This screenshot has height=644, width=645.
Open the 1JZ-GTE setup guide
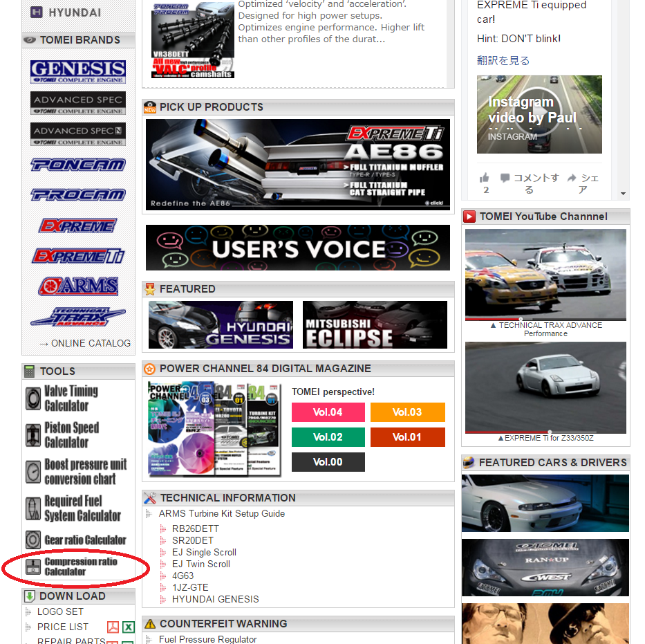coord(190,588)
